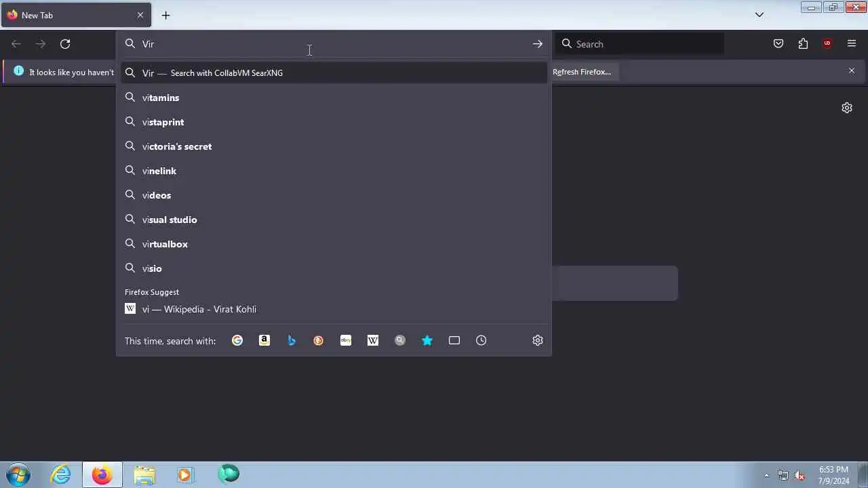868x488 pixels.
Task: Focus the toolbar Search box
Action: [639, 44]
